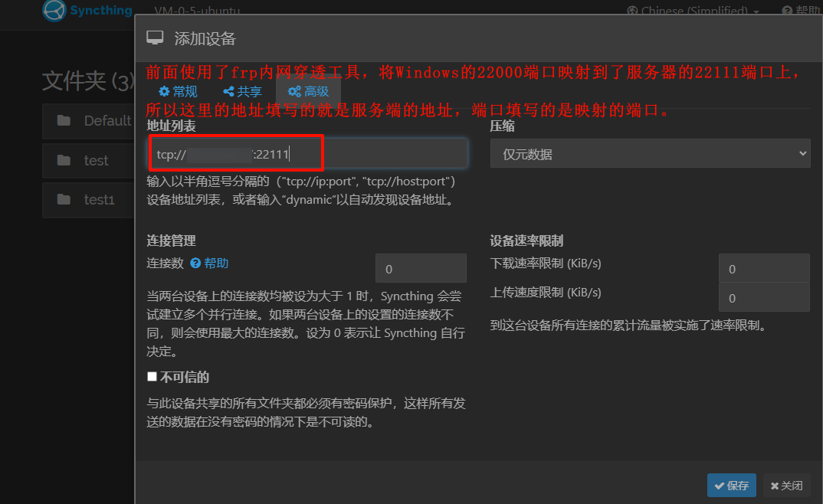
Task: Click the Syncthing brand name link
Action: click(x=101, y=10)
